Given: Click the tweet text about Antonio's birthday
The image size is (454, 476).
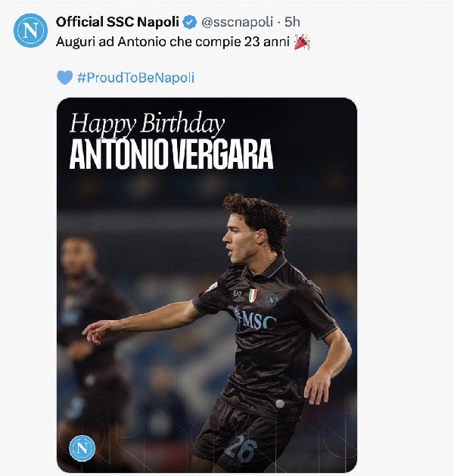Looking at the screenshot, I should click(x=173, y=42).
